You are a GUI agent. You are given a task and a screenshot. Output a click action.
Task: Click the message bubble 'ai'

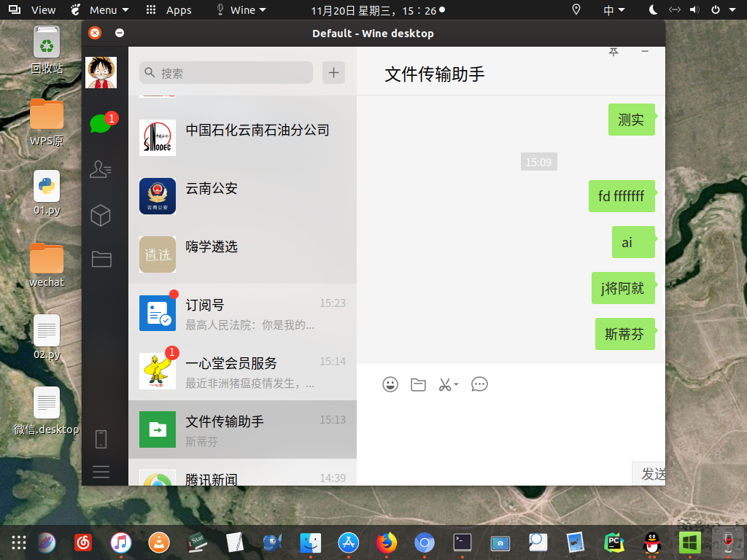634,242
